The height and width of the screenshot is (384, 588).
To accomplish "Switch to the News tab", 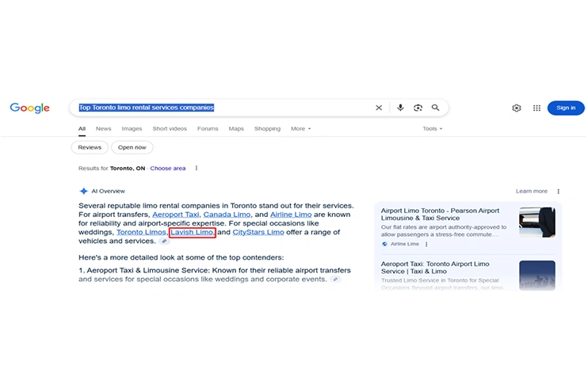I will 104,128.
